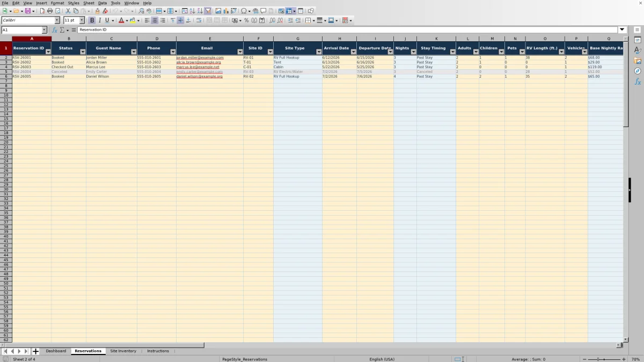
Task: Add a new sheet with the plus icon
Action: click(x=36, y=351)
